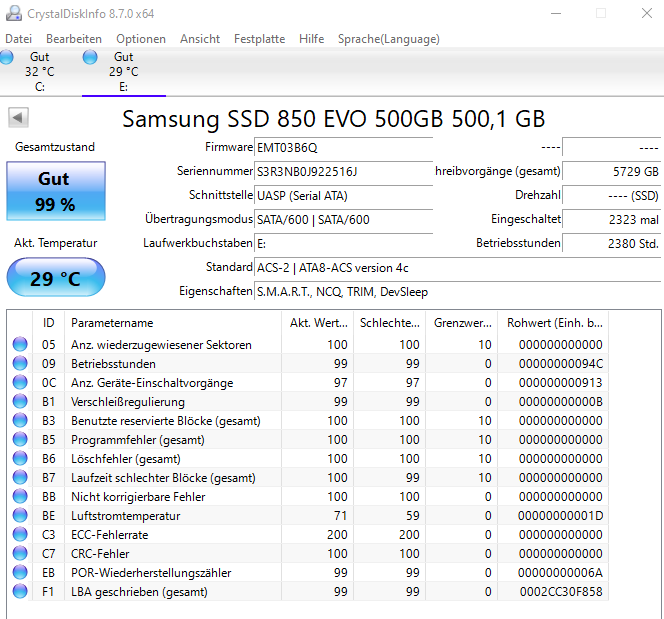
Task: Select the Luftstromtemperatur parameter name
Action: click(126, 516)
